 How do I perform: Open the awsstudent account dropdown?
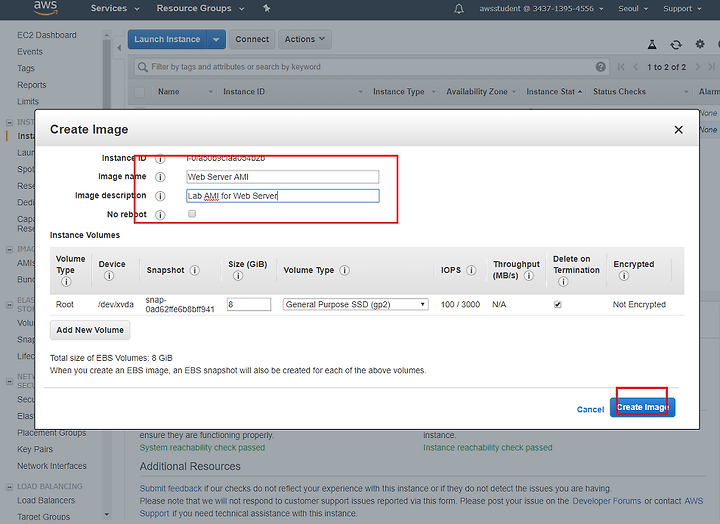(541, 8)
